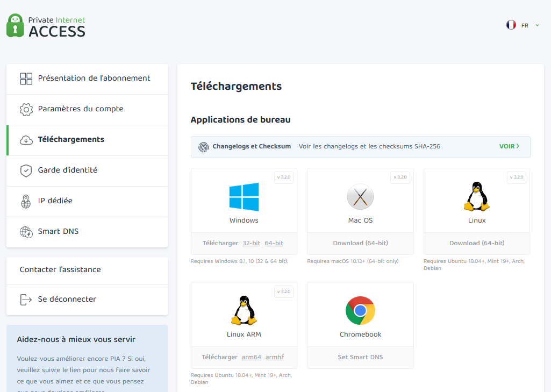Click the v 3.2.0 badge on Linux card

click(517, 177)
